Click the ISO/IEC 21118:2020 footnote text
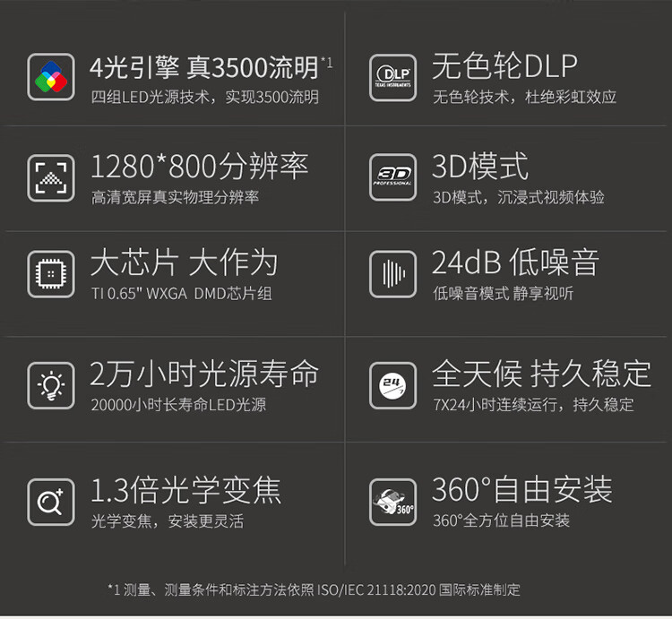The image size is (672, 619). tap(314, 589)
